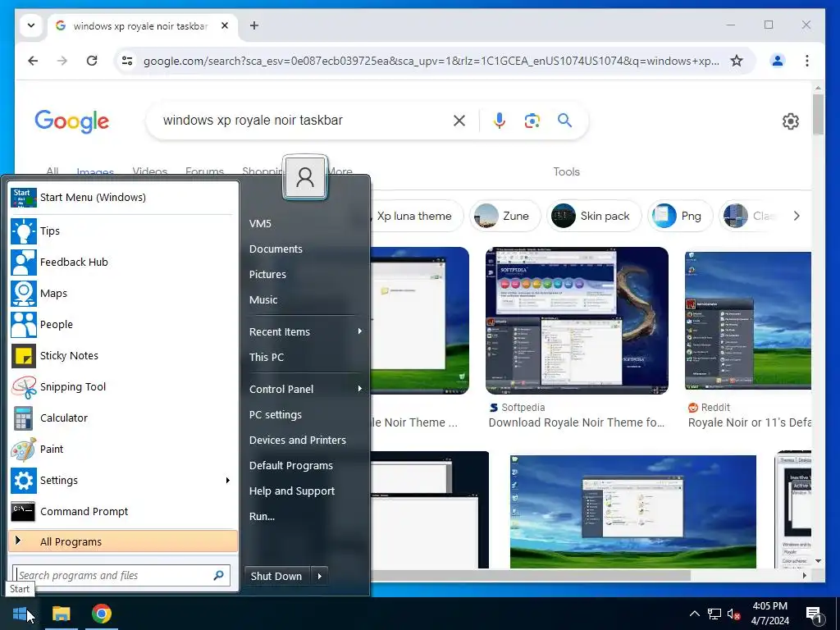Viewport: 840px width, 630px height.
Task: Open the Maps app icon
Action: point(24,293)
